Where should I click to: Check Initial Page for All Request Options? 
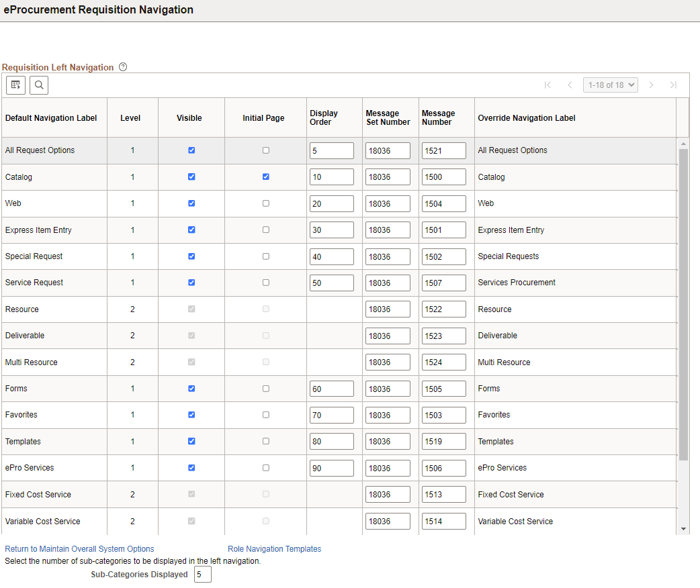pyautogui.click(x=265, y=150)
